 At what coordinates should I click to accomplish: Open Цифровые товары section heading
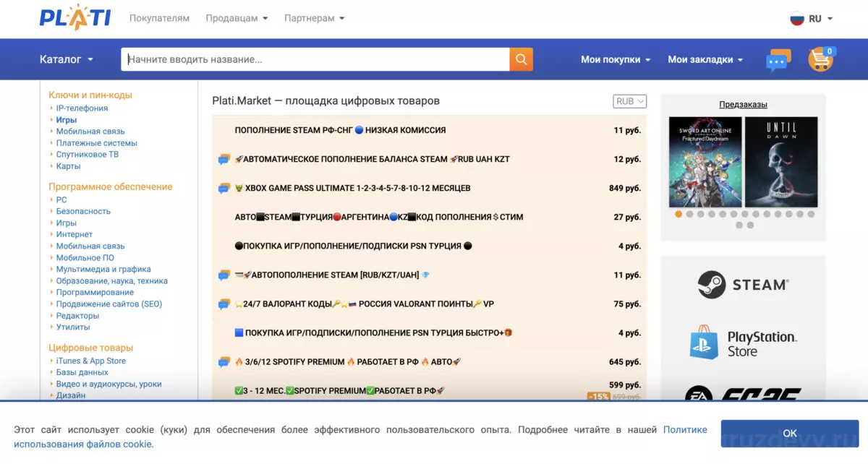click(91, 348)
